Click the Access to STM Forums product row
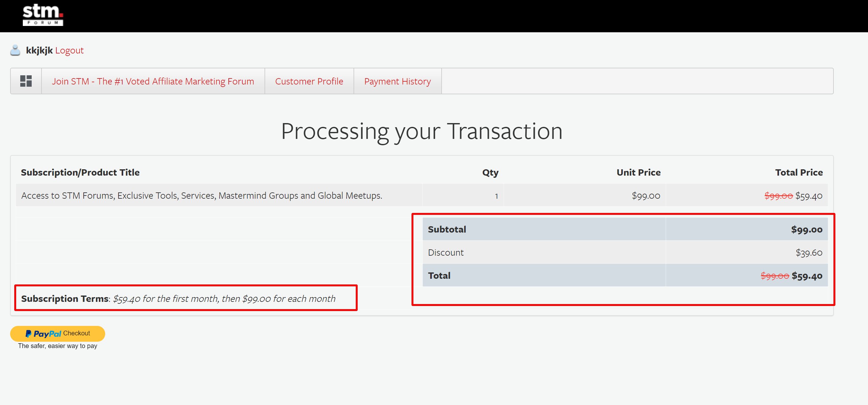868x405 pixels. coord(201,195)
